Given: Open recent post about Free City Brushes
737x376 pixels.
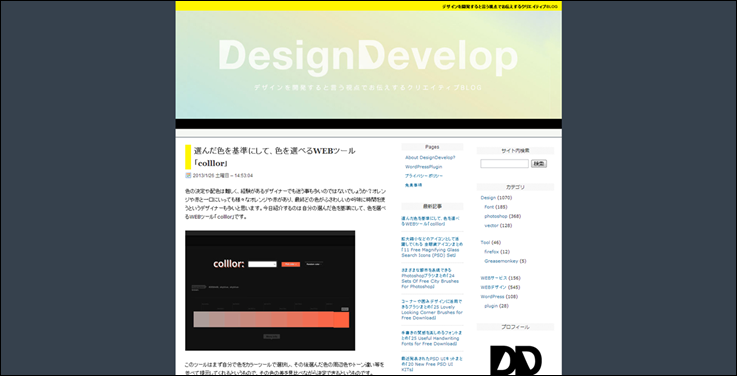Looking at the screenshot, I should pos(432,278).
